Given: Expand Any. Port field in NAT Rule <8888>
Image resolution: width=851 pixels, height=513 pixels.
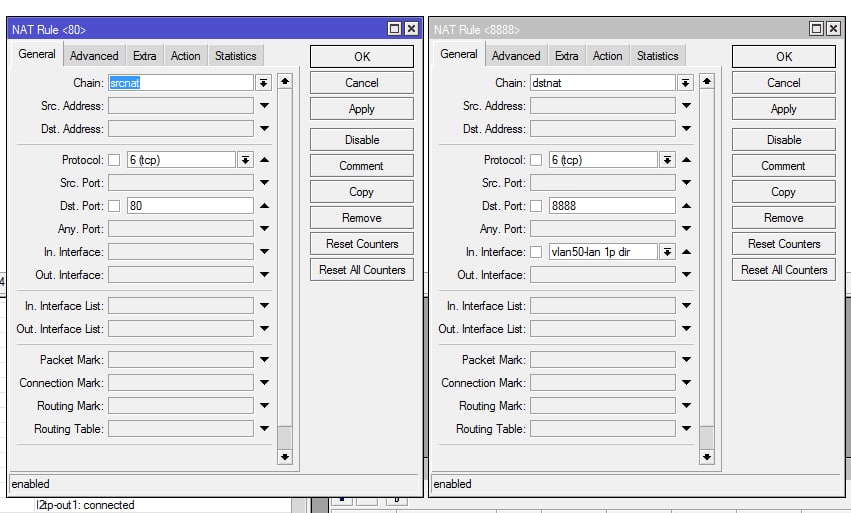Looking at the screenshot, I should [686, 229].
